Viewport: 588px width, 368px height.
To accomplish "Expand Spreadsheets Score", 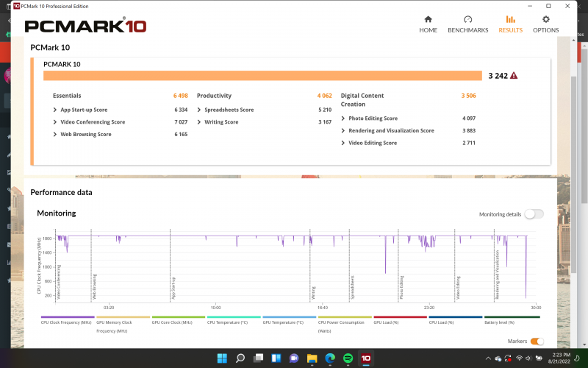I will 198,110.
